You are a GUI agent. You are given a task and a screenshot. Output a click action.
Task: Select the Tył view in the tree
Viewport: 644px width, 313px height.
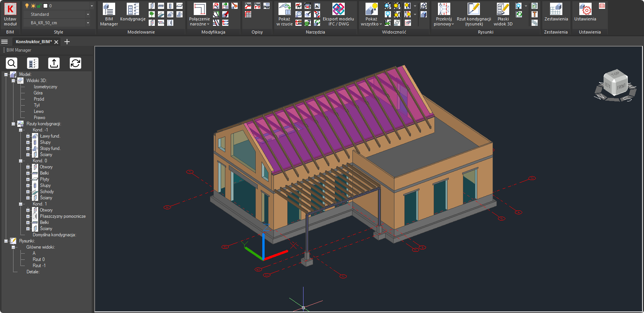coord(37,105)
